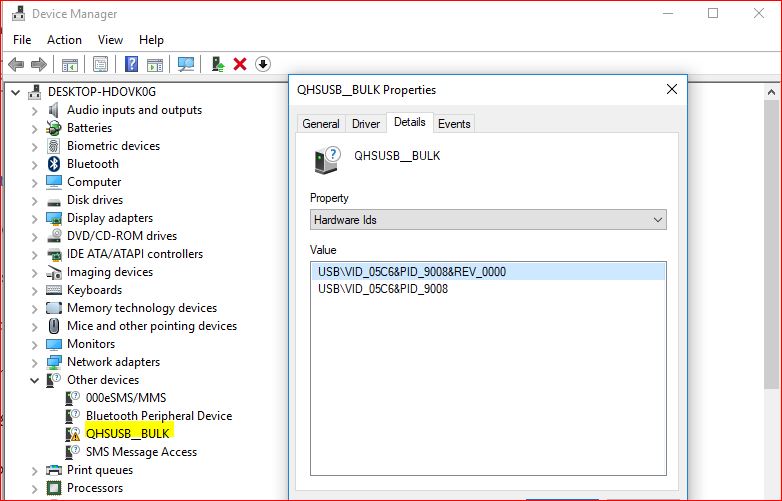Expand Audio inputs and outputs
The width and height of the screenshot is (782, 501).
tap(34, 110)
